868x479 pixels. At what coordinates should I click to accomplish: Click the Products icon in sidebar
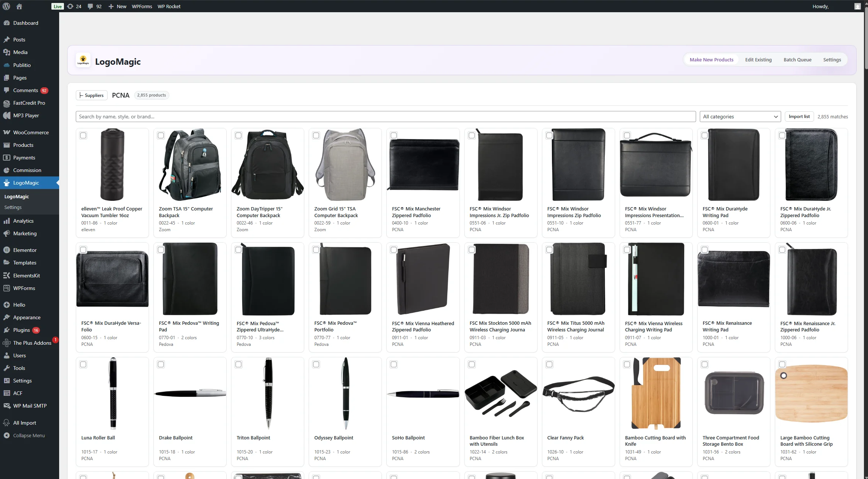[x=7, y=145]
